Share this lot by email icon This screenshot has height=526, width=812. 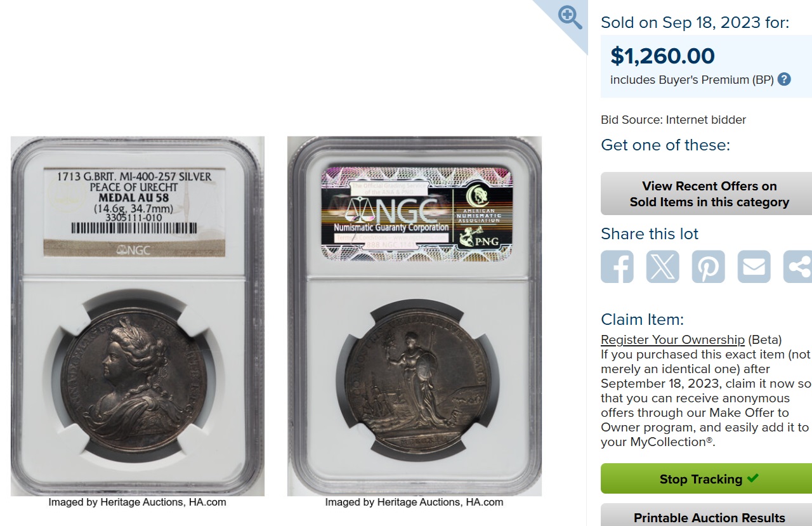click(754, 266)
